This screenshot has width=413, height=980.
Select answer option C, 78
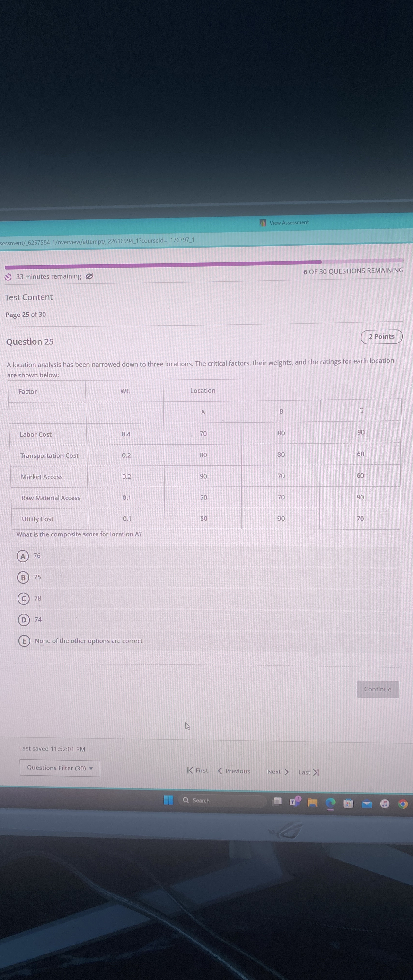24,598
